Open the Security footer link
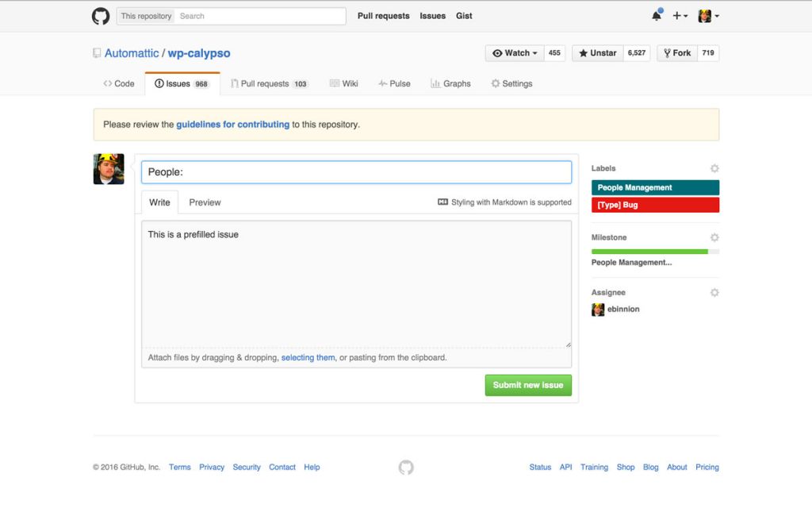The image size is (812, 508). tap(247, 467)
